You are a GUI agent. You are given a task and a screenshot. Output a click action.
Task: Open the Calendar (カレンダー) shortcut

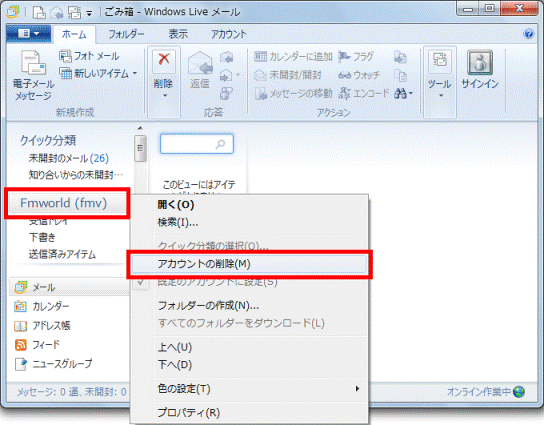(x=41, y=306)
